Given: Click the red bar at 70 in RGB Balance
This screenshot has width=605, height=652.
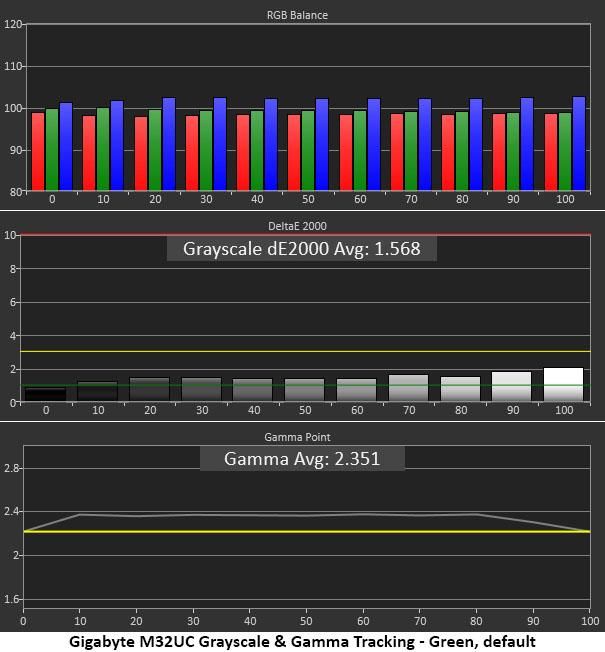Looking at the screenshot, I should pyautogui.click(x=397, y=152).
